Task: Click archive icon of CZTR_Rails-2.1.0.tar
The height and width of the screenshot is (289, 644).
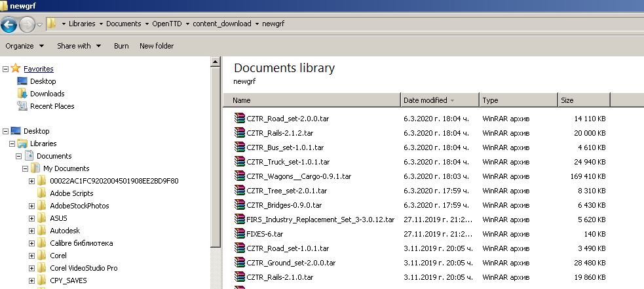Action: point(239,277)
